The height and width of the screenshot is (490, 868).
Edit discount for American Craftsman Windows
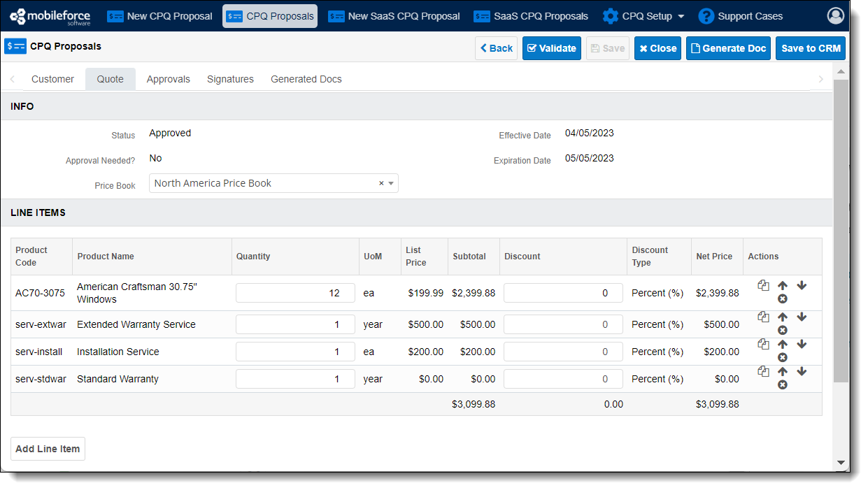click(x=563, y=293)
